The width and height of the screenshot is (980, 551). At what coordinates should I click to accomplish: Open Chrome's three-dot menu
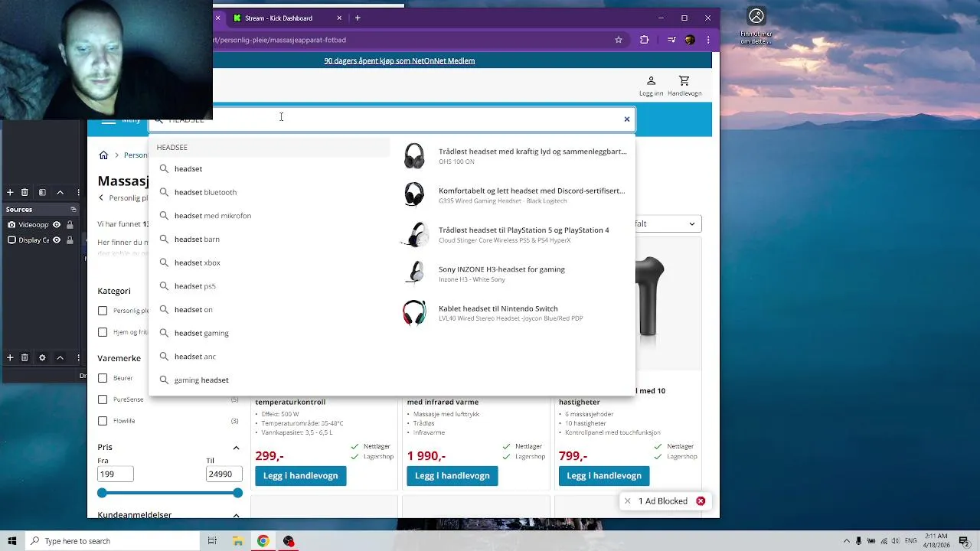coord(708,40)
